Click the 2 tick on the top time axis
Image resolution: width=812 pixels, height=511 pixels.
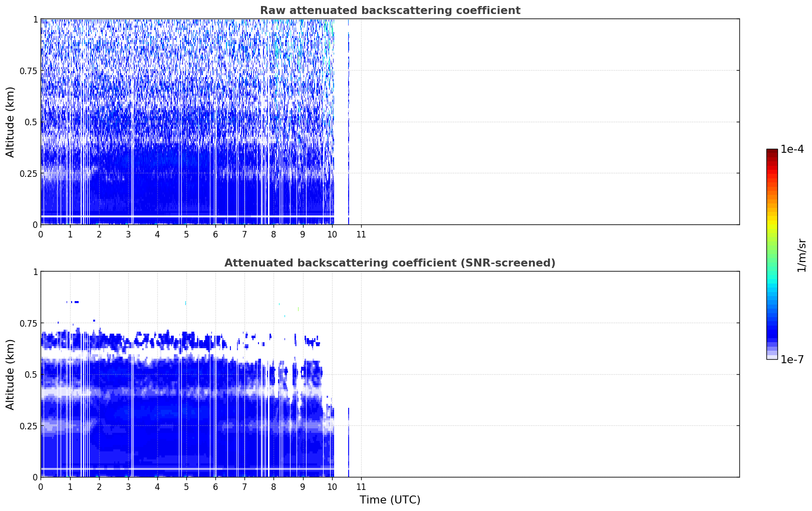click(x=99, y=234)
